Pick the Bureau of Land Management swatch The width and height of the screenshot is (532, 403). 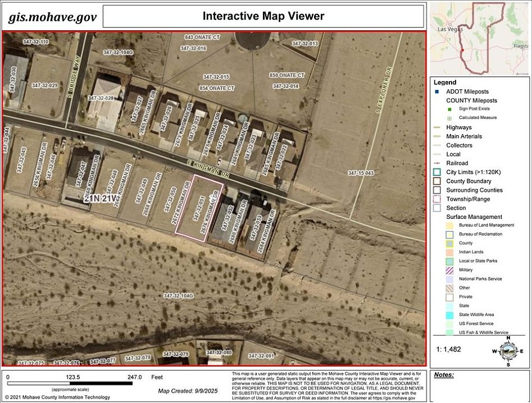point(449,225)
